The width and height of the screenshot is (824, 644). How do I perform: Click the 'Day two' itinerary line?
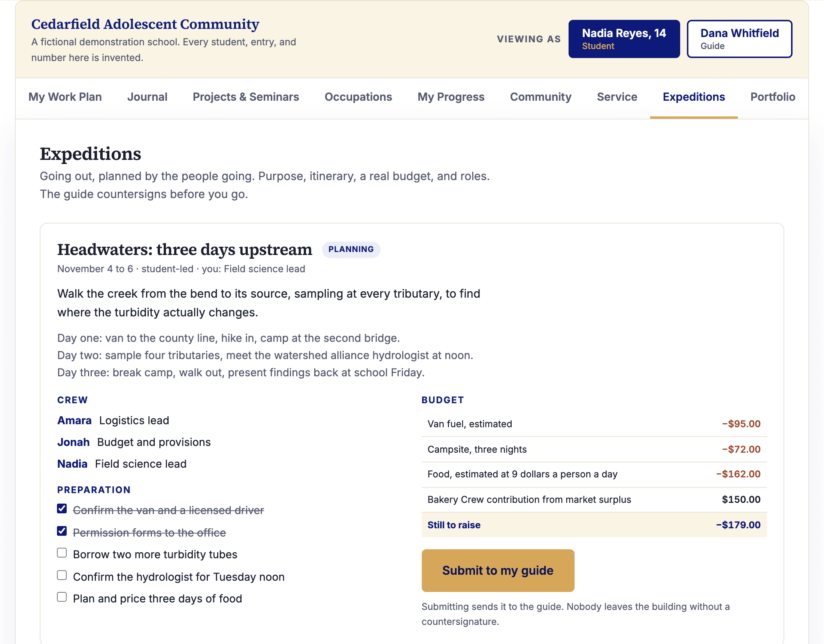[265, 355]
